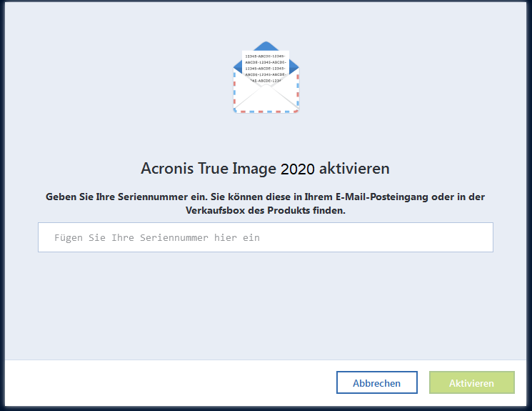Click the green Aktivieren button
The width and height of the screenshot is (532, 411).
pyautogui.click(x=471, y=383)
